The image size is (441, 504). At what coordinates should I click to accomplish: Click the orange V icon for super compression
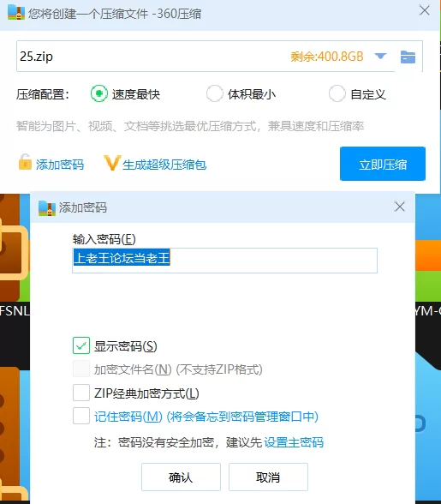pos(112,163)
